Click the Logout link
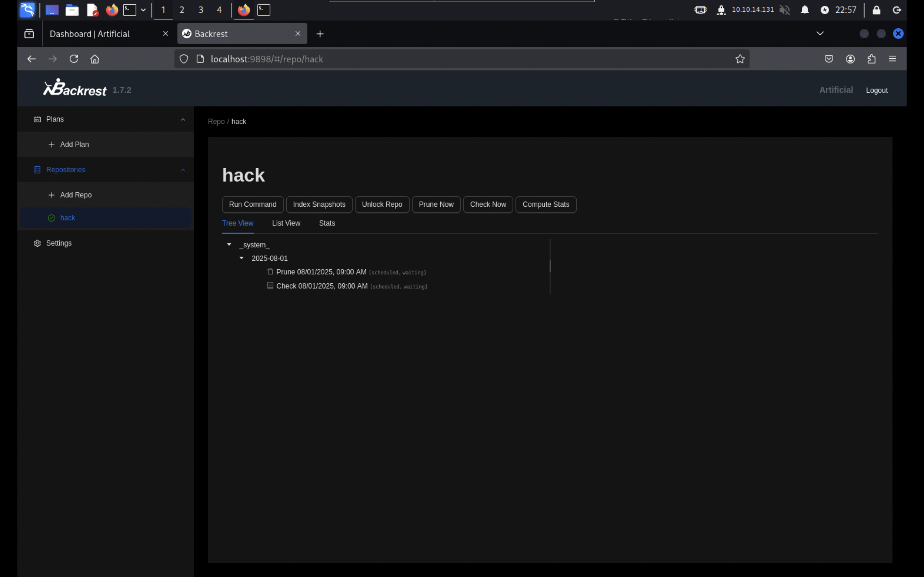Viewport: 924px width, 577px height. click(876, 90)
